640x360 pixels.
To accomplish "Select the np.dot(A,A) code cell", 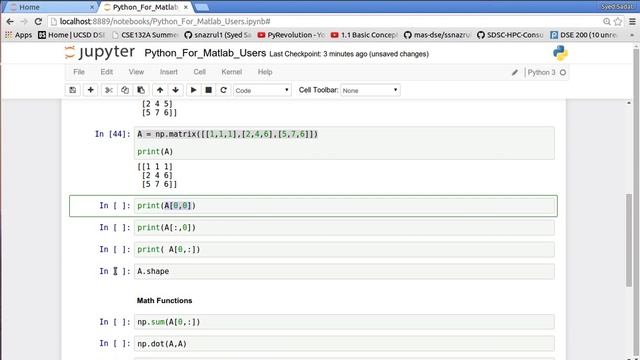I will [x=344, y=344].
